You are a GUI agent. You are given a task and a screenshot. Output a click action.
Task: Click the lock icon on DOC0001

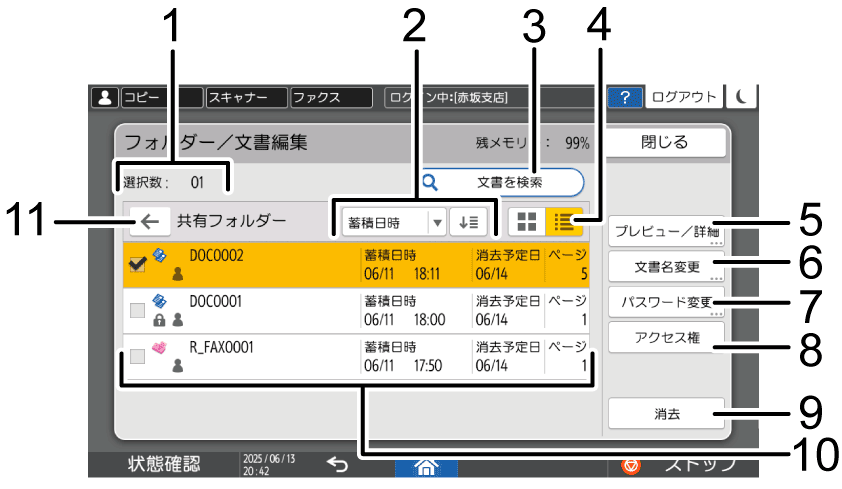(x=159, y=320)
